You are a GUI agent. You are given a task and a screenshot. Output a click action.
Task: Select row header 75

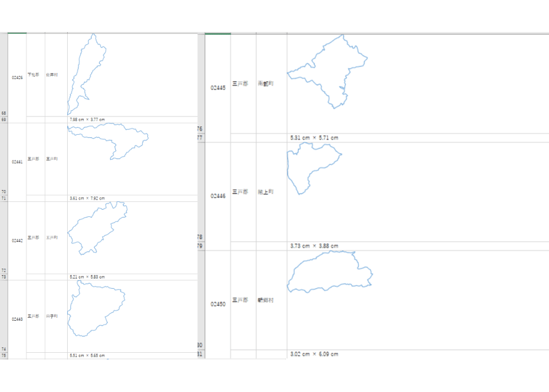pyautogui.click(x=4, y=356)
